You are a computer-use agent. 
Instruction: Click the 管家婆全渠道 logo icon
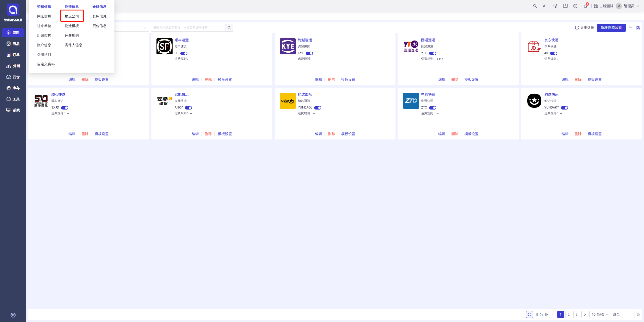pyautogui.click(x=13, y=10)
